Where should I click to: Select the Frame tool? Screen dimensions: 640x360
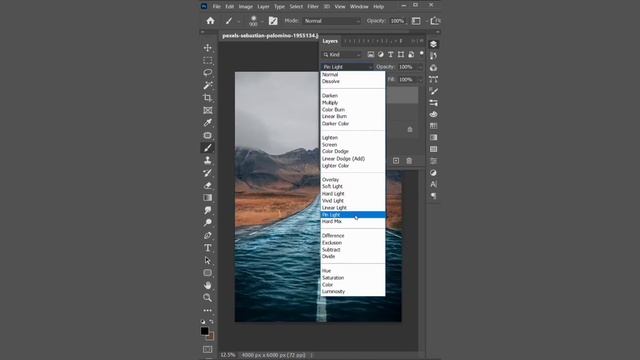(207, 110)
